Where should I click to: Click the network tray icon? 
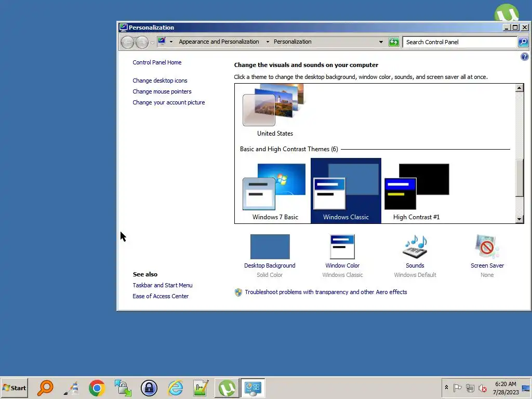[470, 388]
